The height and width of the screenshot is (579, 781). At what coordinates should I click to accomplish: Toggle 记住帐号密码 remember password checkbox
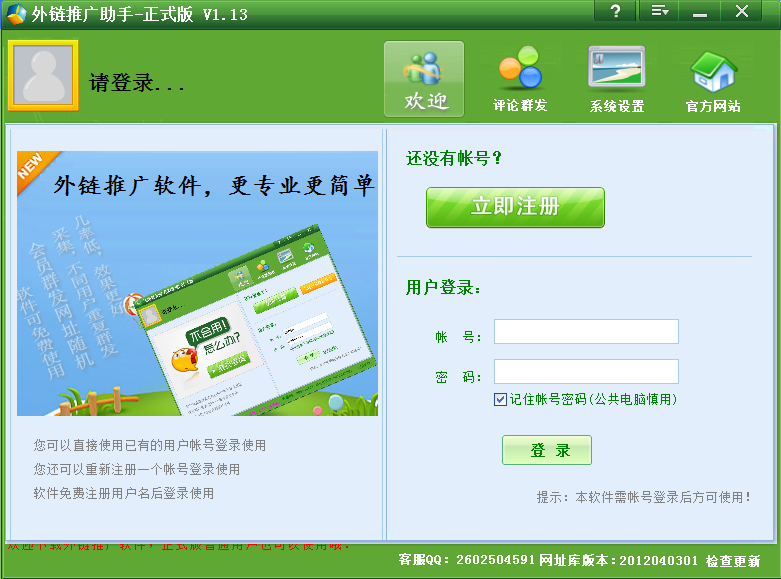pos(501,400)
